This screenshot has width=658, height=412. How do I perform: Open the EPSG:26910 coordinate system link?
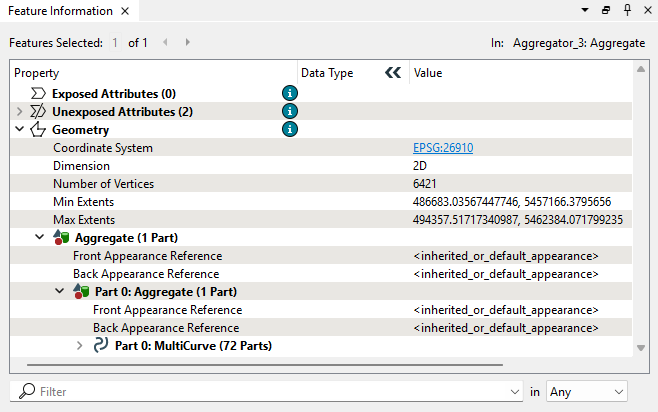[443, 148]
